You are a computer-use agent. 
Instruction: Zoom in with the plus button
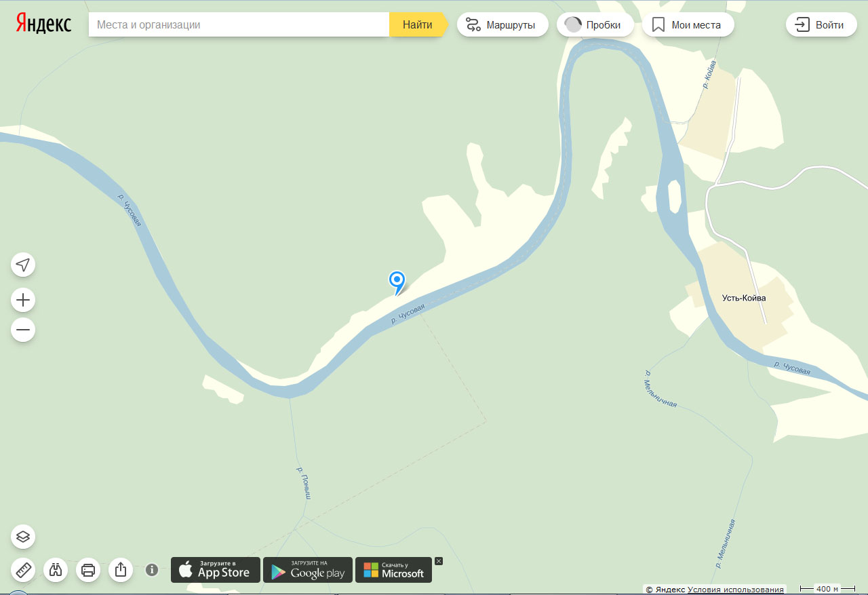pyautogui.click(x=23, y=300)
